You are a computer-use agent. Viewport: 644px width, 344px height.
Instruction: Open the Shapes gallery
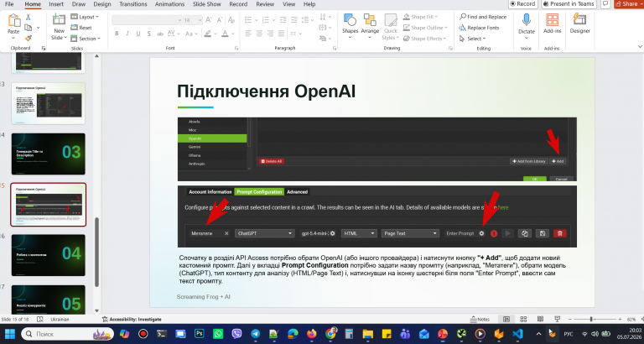[350, 26]
